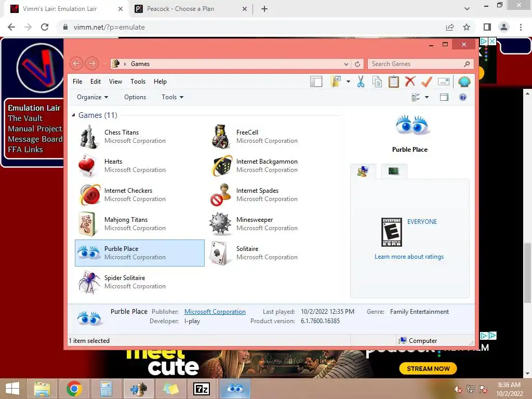Click the Games window forward button
532x399 pixels.
pos(92,63)
